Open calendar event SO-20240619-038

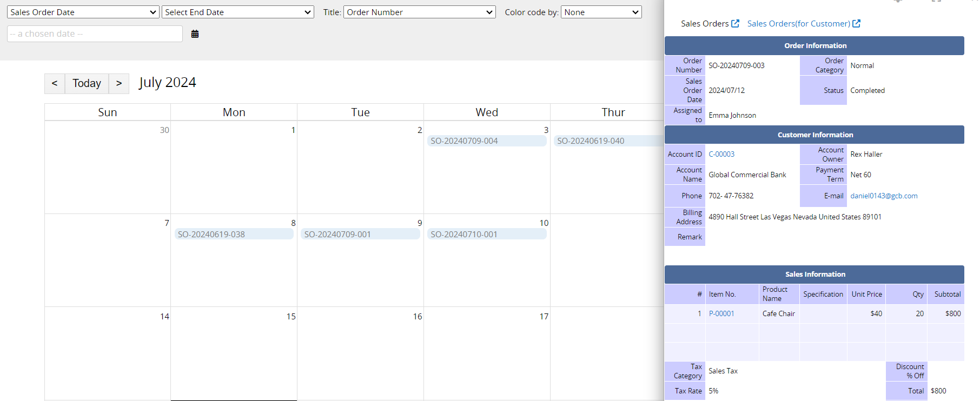234,234
